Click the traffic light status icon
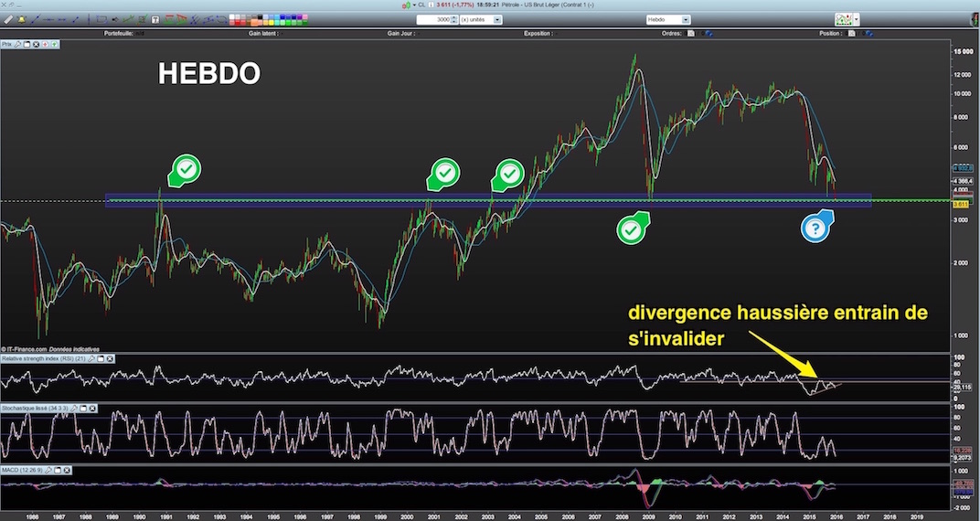Viewport: 980px width, 521px height. coord(975,19)
